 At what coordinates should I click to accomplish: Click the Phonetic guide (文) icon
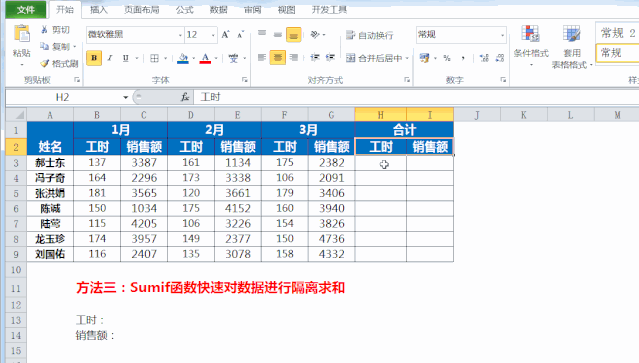coord(234,58)
